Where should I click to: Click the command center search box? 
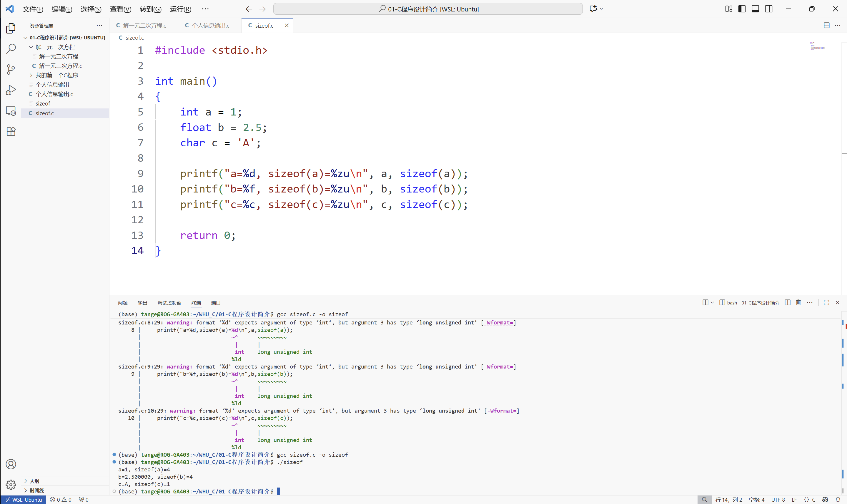428,9
